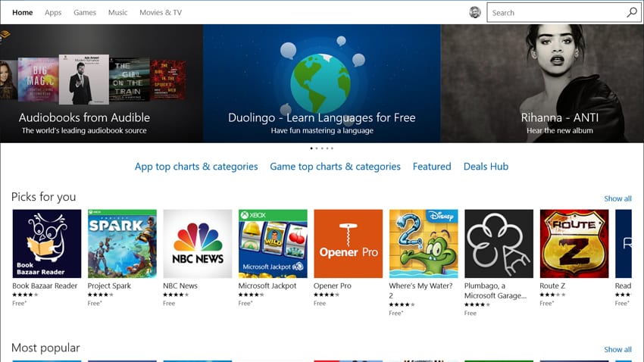
Task: Switch to the Movies & TV tab
Action: click(161, 12)
